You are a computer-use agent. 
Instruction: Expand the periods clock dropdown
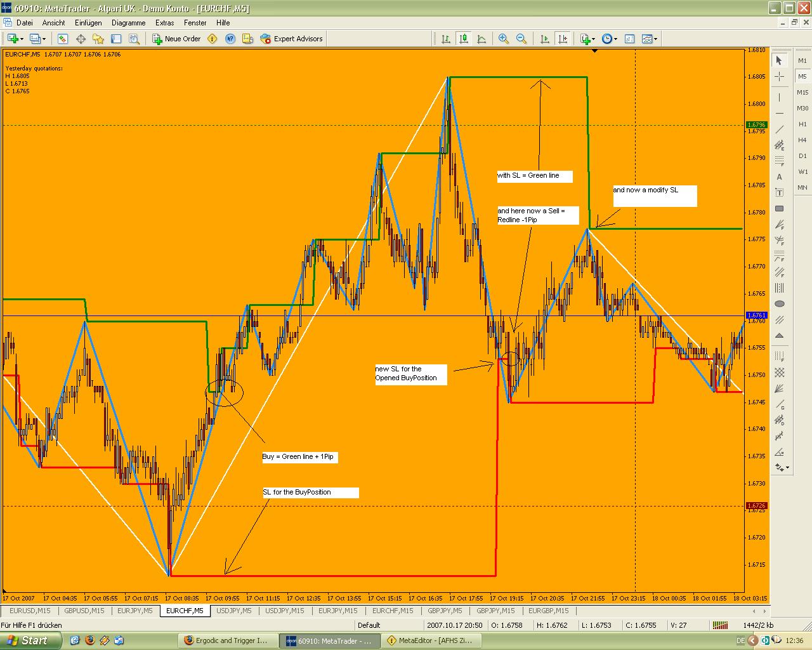(x=615, y=39)
